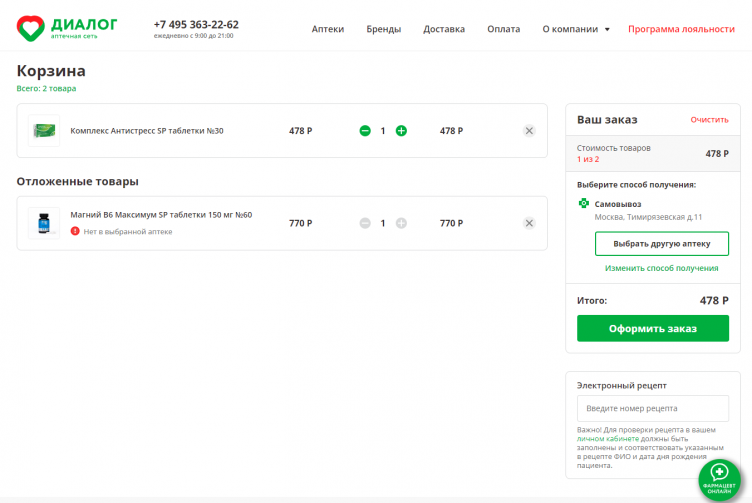Click the green pharmacy cross near Самовывоз

click(584, 204)
